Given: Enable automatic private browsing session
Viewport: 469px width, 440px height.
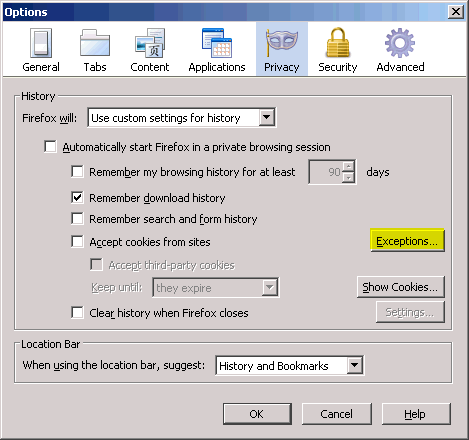Looking at the screenshot, I should pos(50,147).
